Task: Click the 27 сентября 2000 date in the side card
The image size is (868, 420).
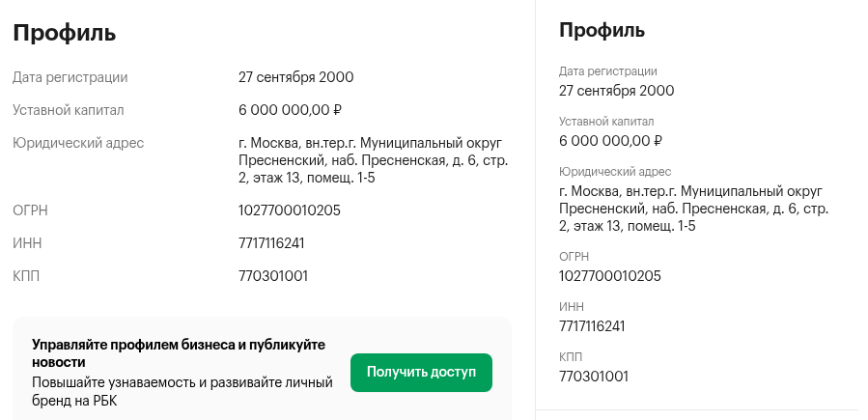Action: [x=616, y=91]
